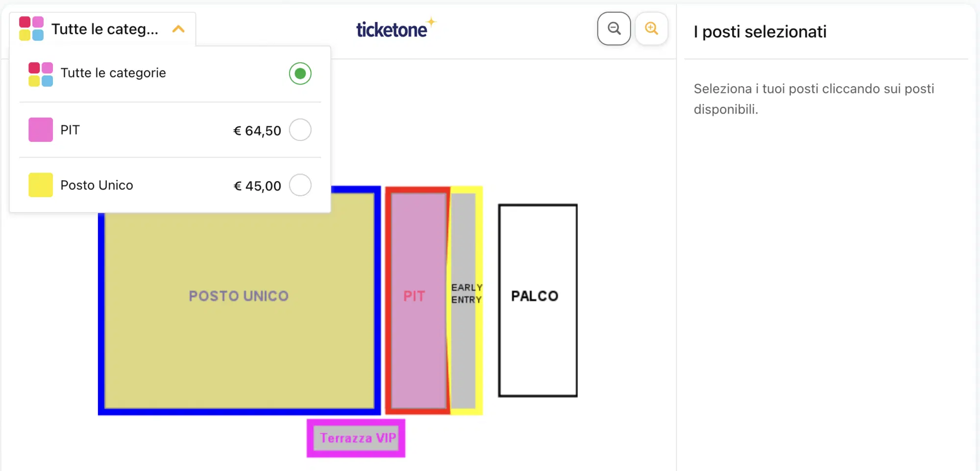Click the zoom out magnifier icon
This screenshot has height=471, width=980.
point(614,29)
